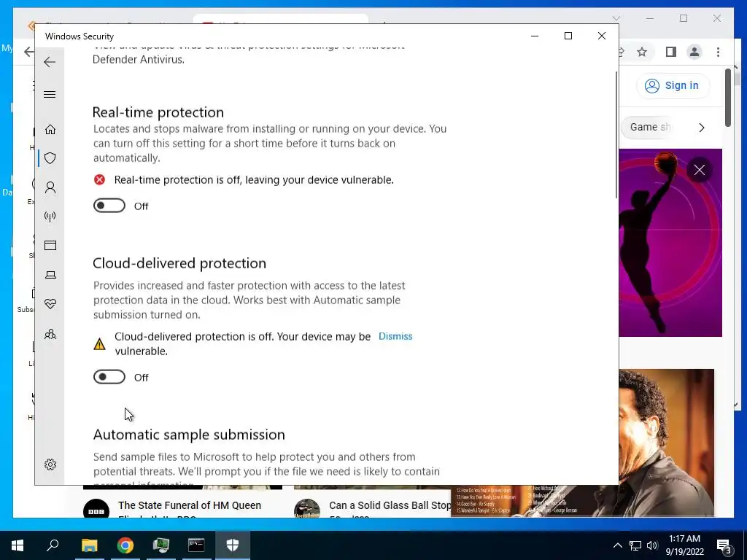Expand more category chips with right arrow

tap(701, 128)
